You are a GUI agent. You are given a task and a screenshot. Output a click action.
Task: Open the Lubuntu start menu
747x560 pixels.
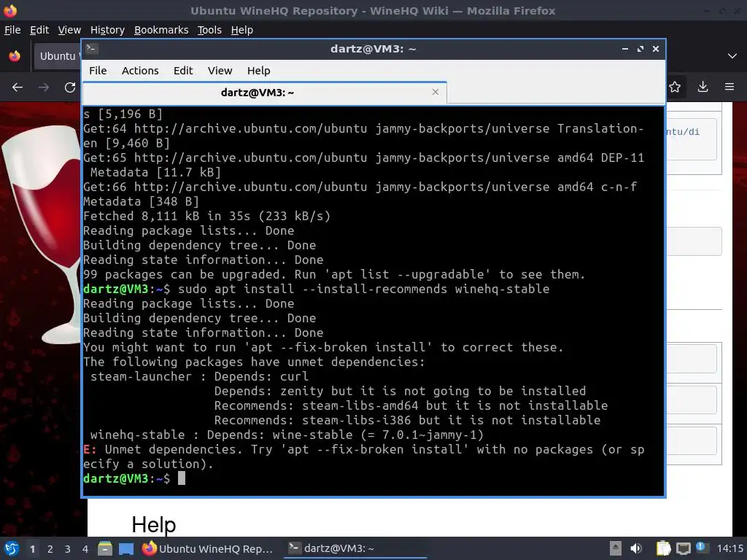click(x=12, y=548)
